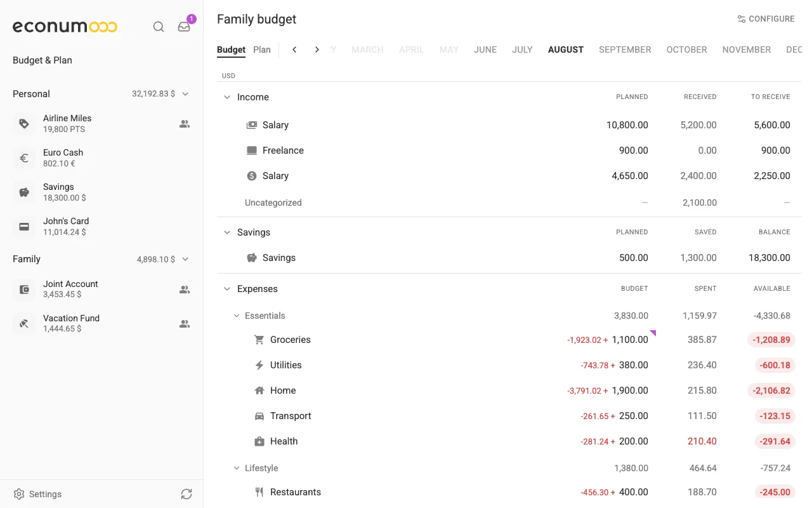Click the Airline Miles tag icon
Image resolution: width=812 pixels, height=508 pixels.
pyautogui.click(x=24, y=124)
